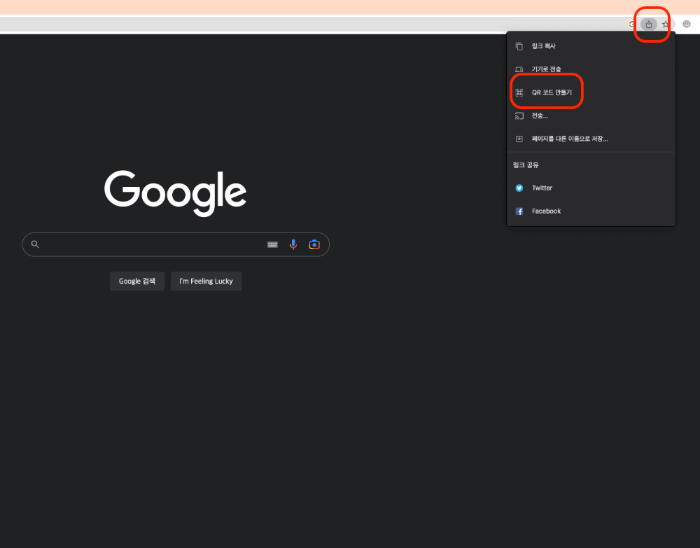Viewport: 700px width, 548px height.
Task: Click the round globe icon at toolbar's right end
Action: pos(687,24)
